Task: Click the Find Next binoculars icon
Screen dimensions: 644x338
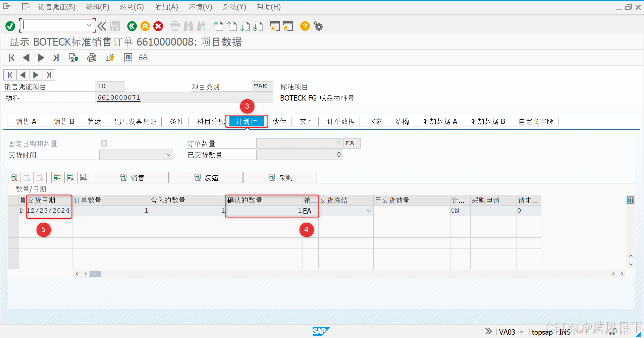Action: coord(202,26)
